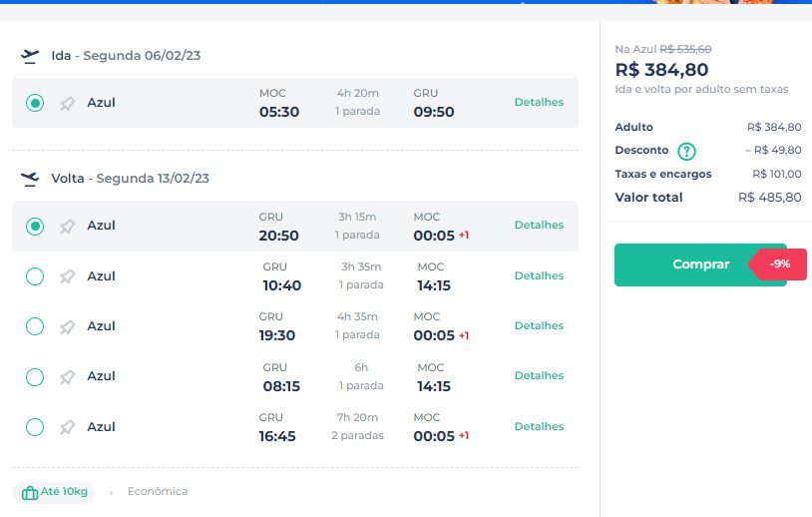This screenshot has height=517, width=812.
Task: Click the -9% discount badge
Action: [x=778, y=264]
